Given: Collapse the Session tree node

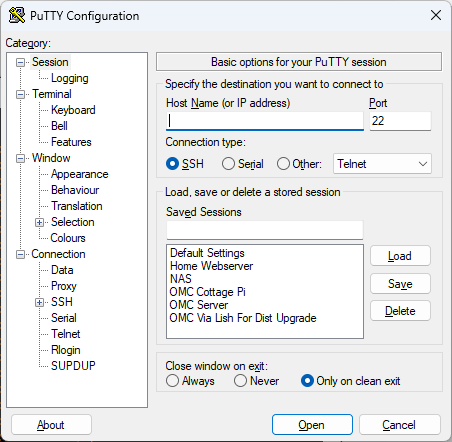Looking at the screenshot, I should [20, 62].
